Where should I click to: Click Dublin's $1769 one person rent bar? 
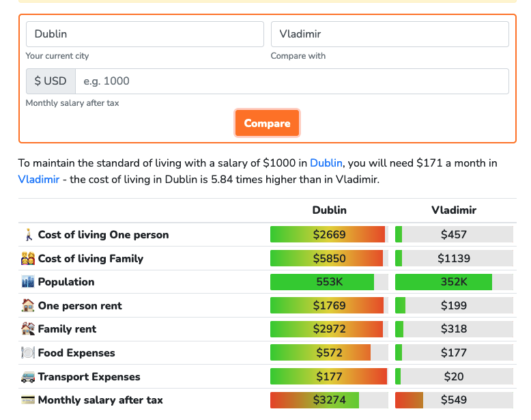pos(329,306)
